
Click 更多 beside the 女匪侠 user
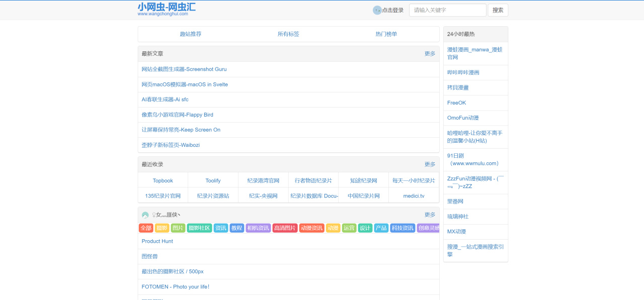tap(430, 215)
